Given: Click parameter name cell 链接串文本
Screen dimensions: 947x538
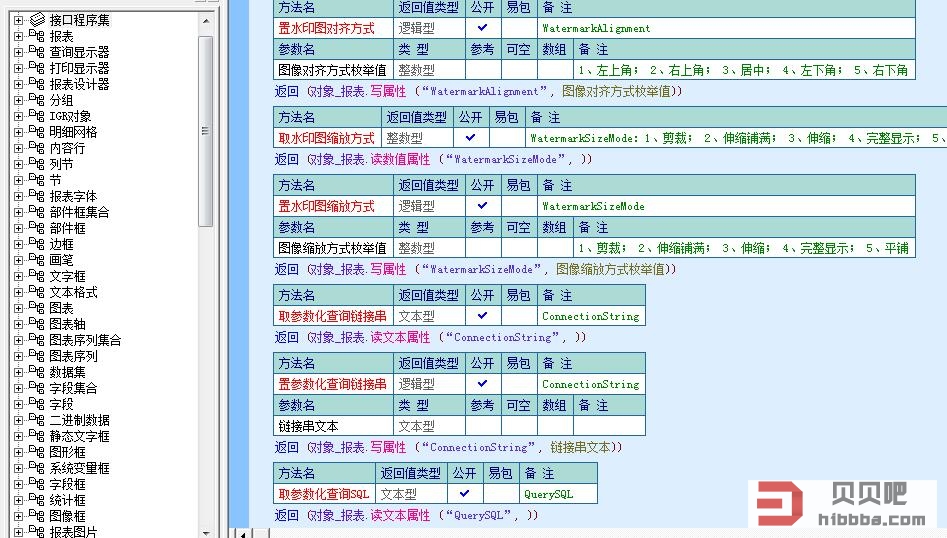Looking at the screenshot, I should coord(333,426).
